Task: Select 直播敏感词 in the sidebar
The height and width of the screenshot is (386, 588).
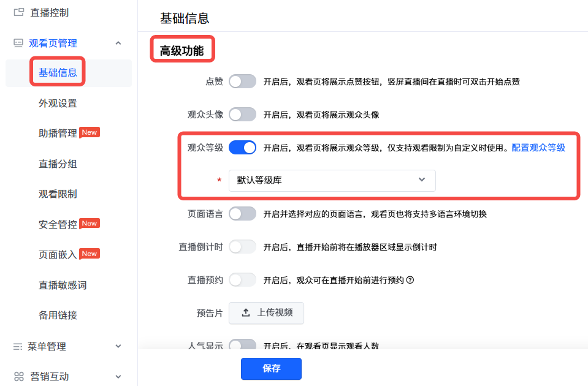Action: [63, 285]
